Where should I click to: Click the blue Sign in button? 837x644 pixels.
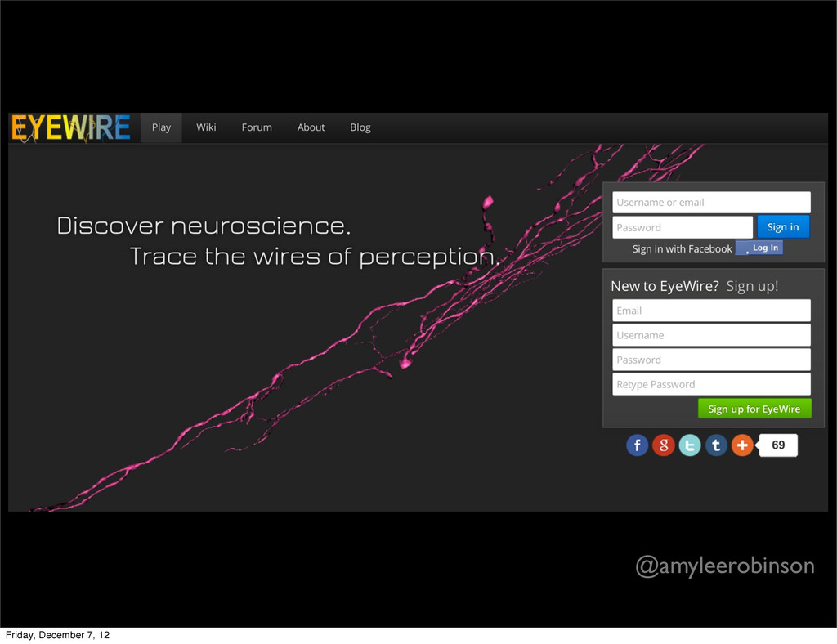click(783, 226)
